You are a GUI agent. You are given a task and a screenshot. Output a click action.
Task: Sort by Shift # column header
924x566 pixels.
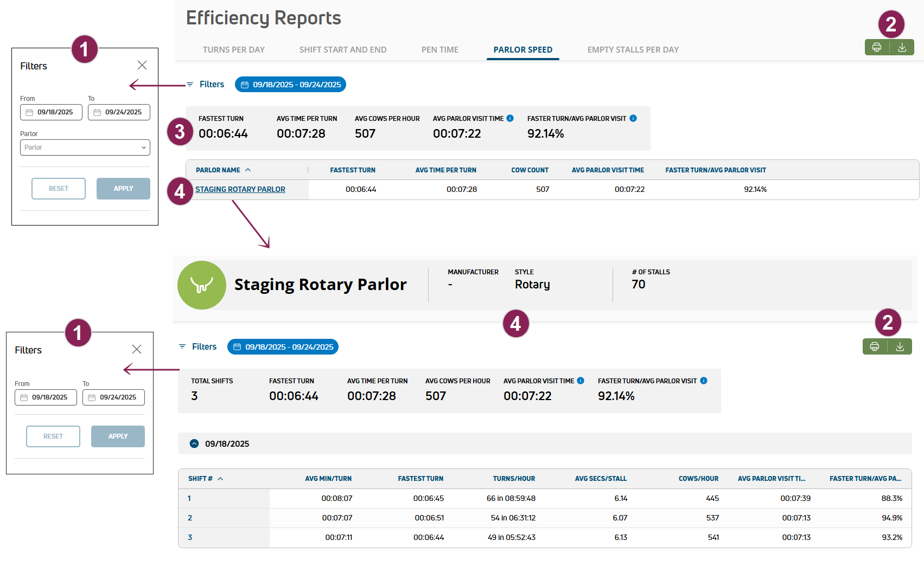(201, 479)
